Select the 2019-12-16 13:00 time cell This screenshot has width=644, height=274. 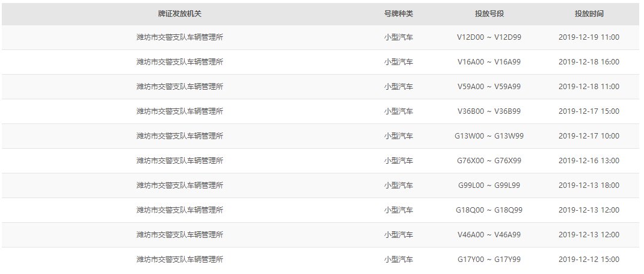click(589, 161)
